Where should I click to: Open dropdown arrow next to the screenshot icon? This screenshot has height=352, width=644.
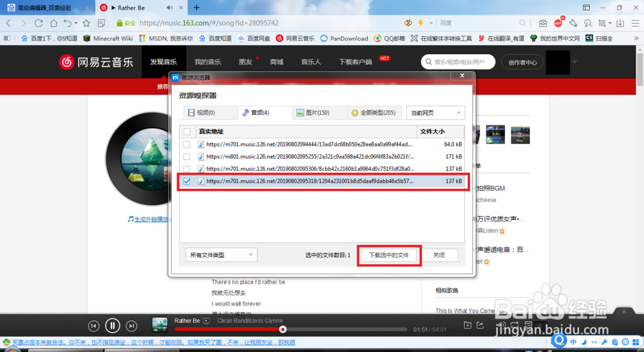(610, 23)
